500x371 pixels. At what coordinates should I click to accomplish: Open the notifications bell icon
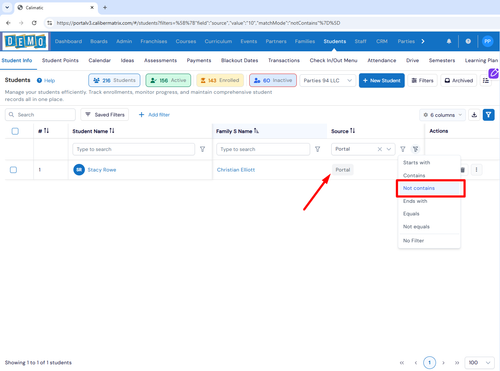pyautogui.click(x=449, y=41)
